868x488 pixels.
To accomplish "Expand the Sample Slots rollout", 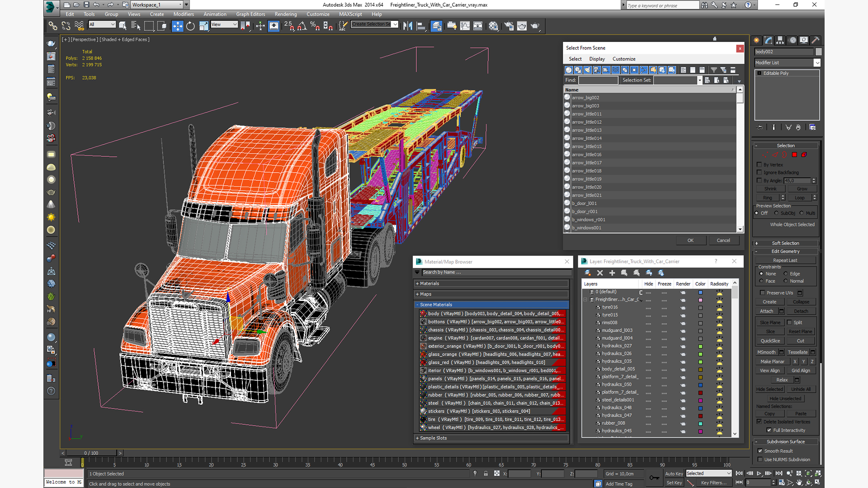I will [x=491, y=438].
